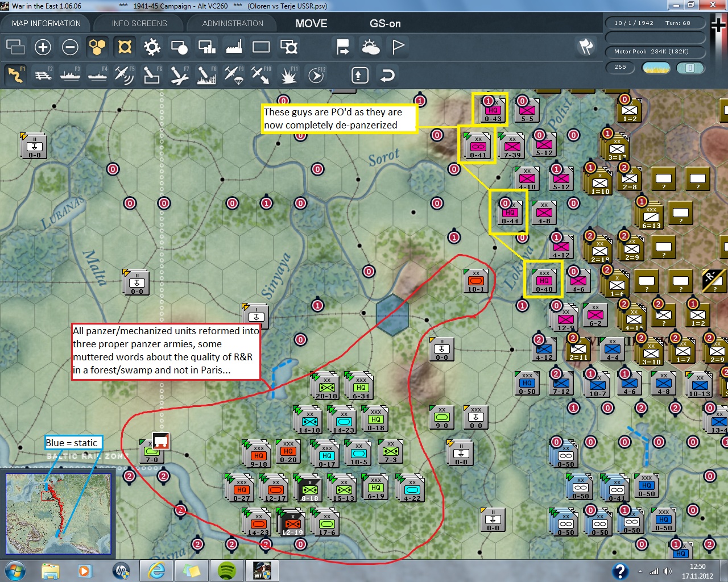Screen dimensions: 728x582
Task: Click the flag with arrow icon
Action: pyautogui.click(x=343, y=47)
